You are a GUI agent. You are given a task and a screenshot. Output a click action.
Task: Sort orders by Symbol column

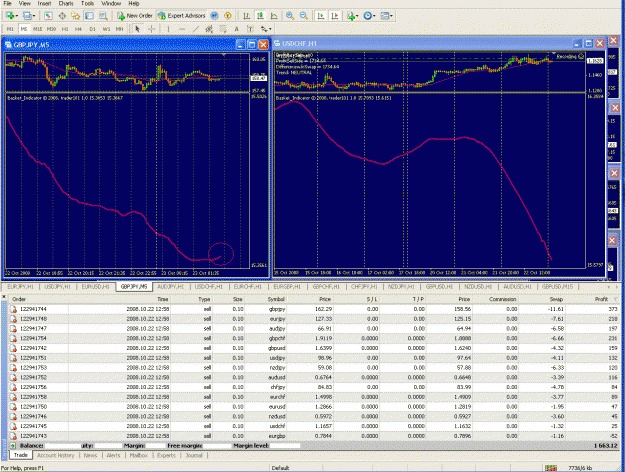point(276,299)
